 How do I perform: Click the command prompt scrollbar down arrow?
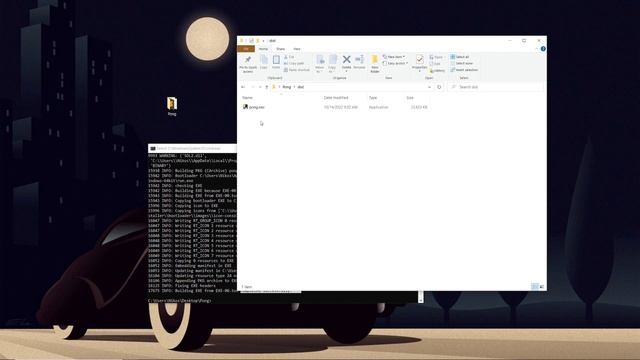[x=421, y=300]
